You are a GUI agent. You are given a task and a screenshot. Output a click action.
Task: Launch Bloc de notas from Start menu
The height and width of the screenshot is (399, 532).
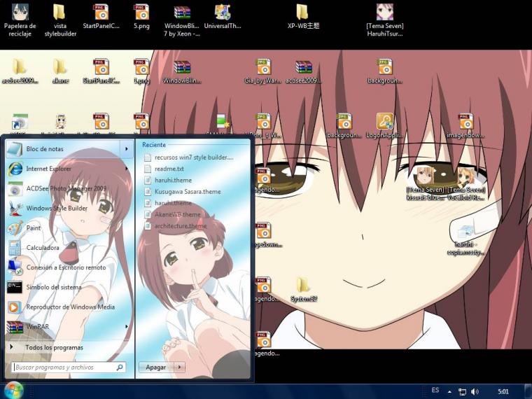63,149
